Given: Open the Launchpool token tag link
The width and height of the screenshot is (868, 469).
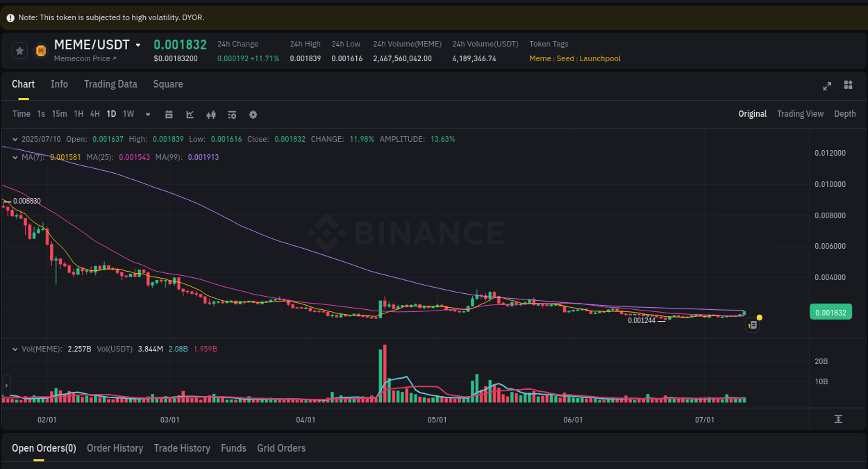Looking at the screenshot, I should [599, 58].
